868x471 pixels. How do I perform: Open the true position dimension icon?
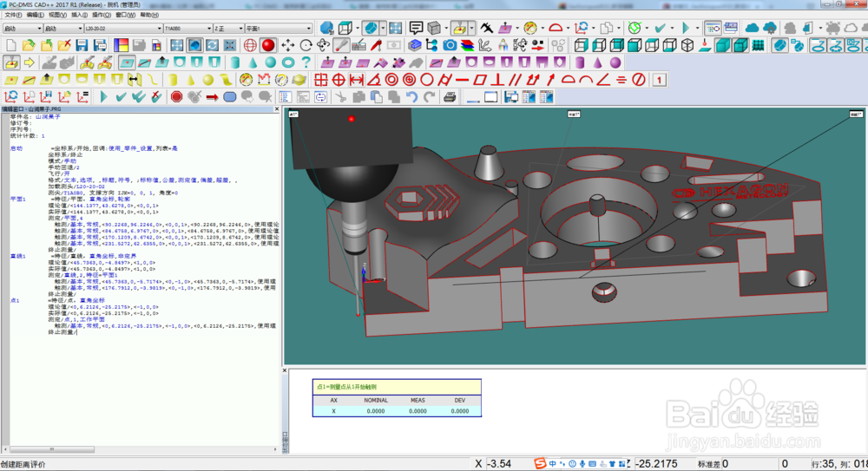339,80
